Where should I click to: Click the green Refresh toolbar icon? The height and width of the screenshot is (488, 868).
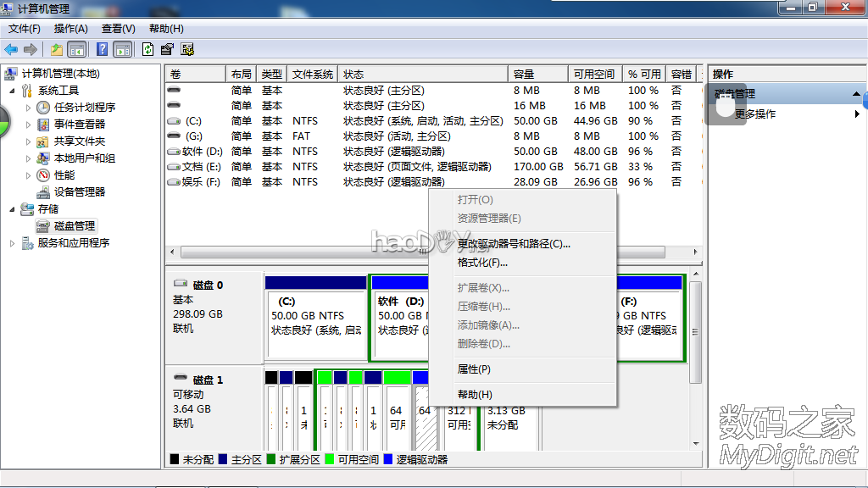(x=148, y=49)
